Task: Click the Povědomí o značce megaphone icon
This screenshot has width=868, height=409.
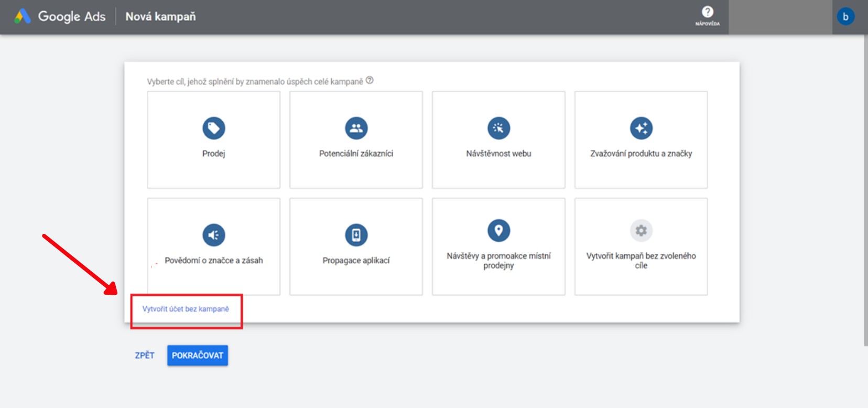Action: (213, 235)
